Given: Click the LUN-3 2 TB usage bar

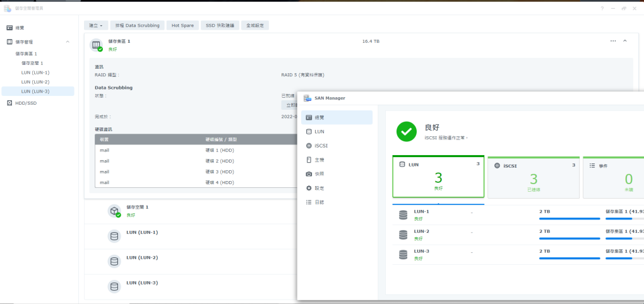Looking at the screenshot, I should pos(569,258).
